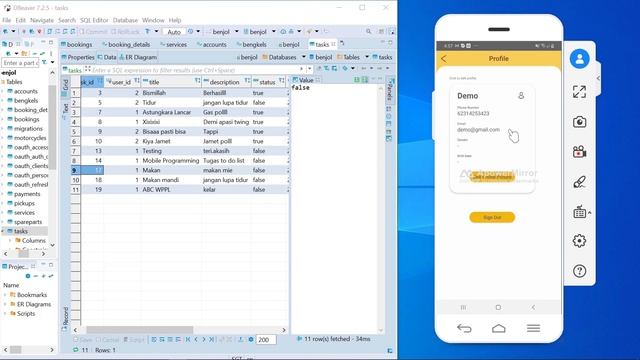Click the full screen expand icon in mirror sidebar
Image resolution: width=640 pixels, height=360 pixels.
pyautogui.click(x=579, y=92)
